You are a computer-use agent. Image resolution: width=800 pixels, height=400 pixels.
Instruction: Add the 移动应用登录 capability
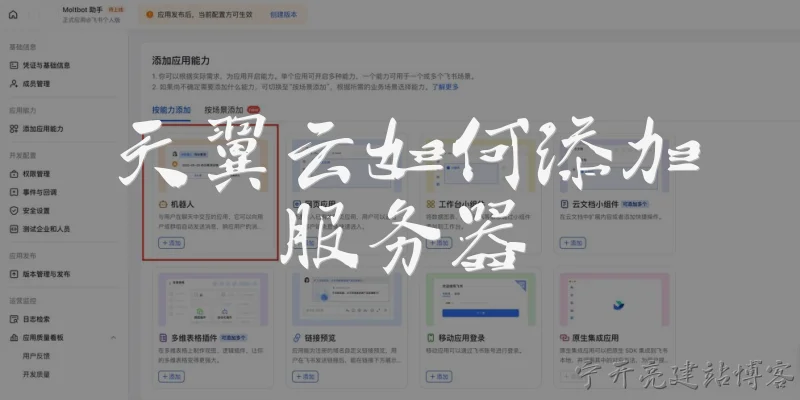pos(439,377)
